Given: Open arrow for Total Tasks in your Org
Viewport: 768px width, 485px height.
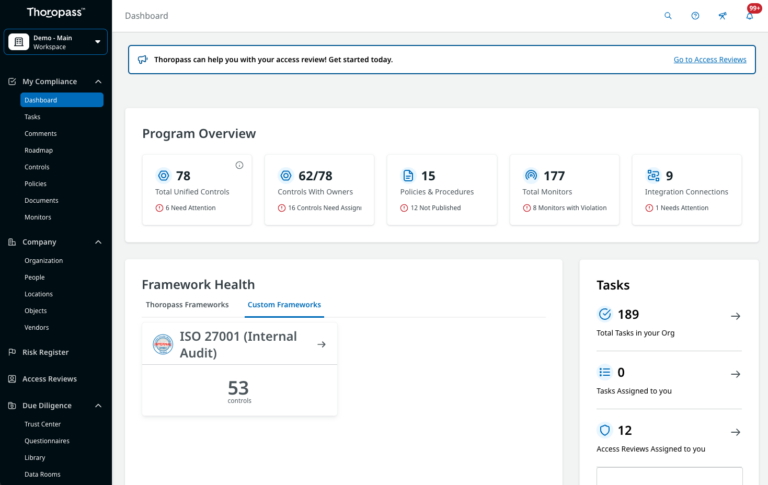Looking at the screenshot, I should pyautogui.click(x=735, y=316).
